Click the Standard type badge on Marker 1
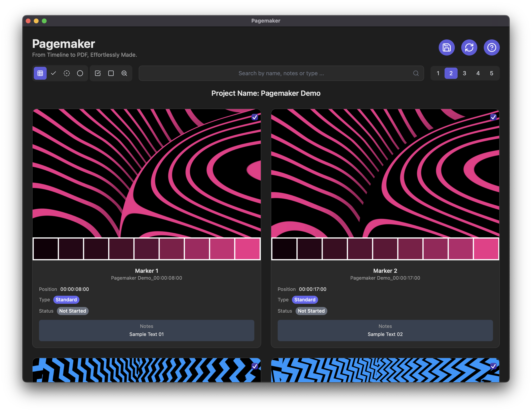This screenshot has height=412, width=532. click(x=66, y=300)
